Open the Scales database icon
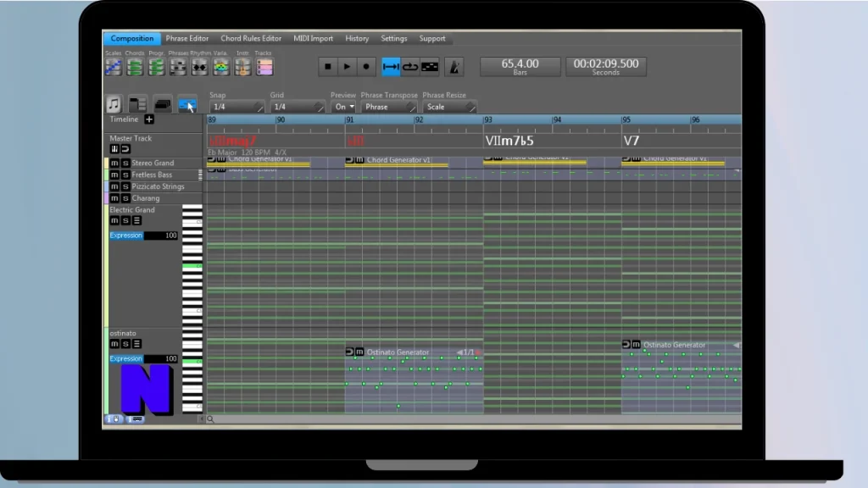The image size is (868, 488). [x=114, y=67]
